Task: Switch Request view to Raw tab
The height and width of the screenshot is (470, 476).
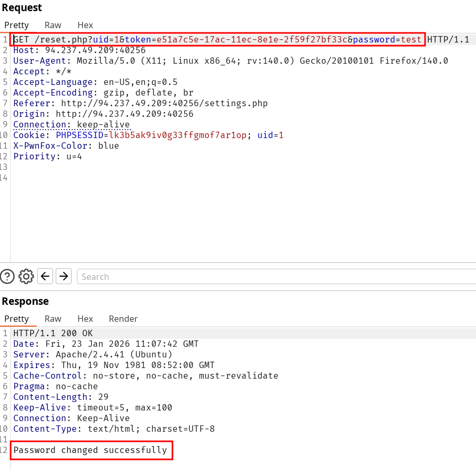Action: pyautogui.click(x=53, y=25)
